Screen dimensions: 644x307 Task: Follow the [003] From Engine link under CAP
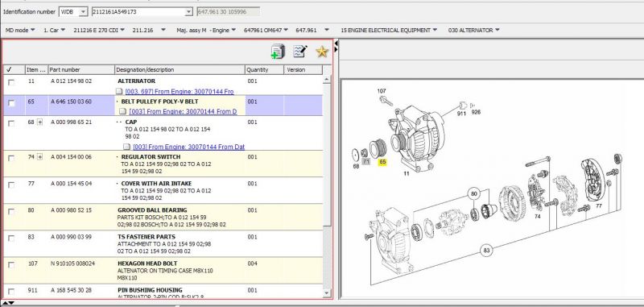(189, 147)
